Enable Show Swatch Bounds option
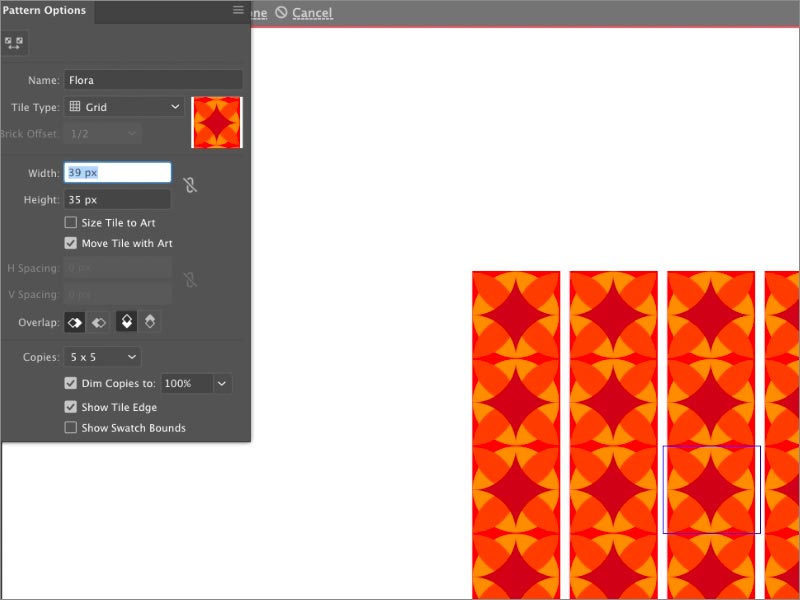Viewport: 800px width, 600px height. 71,428
